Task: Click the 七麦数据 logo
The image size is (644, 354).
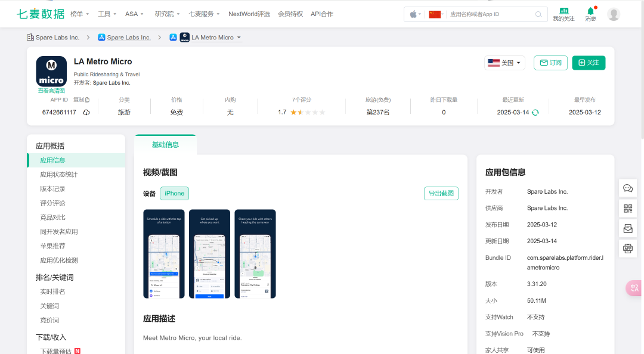Action: tap(41, 14)
